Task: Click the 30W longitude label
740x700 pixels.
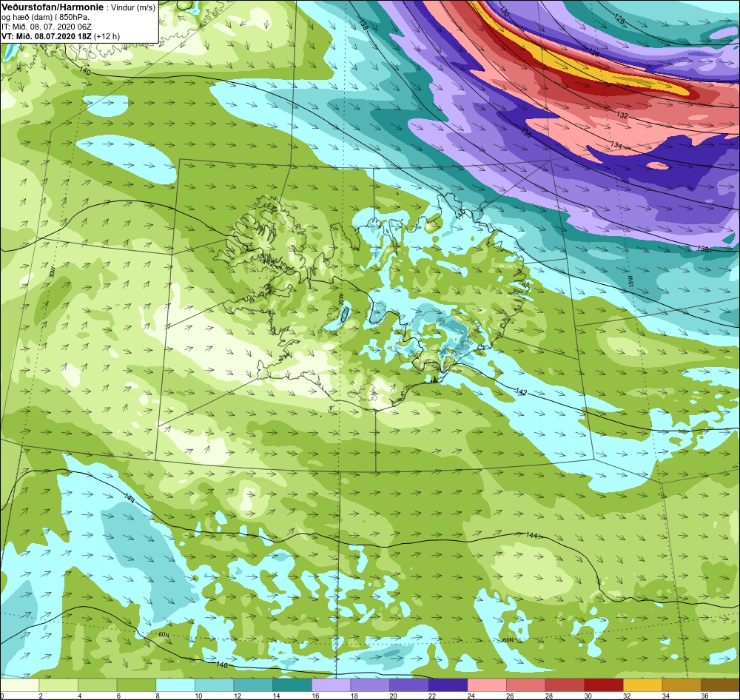Action: [52, 272]
